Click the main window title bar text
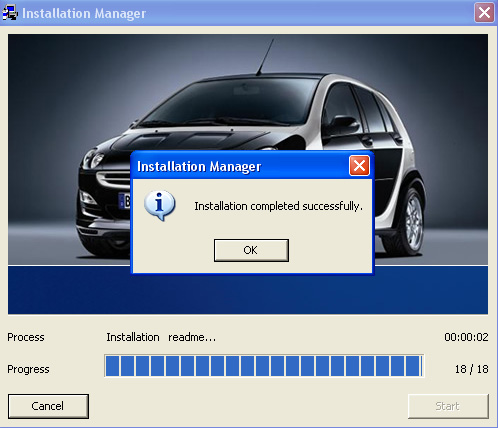This screenshot has height=428, width=498. [84, 13]
